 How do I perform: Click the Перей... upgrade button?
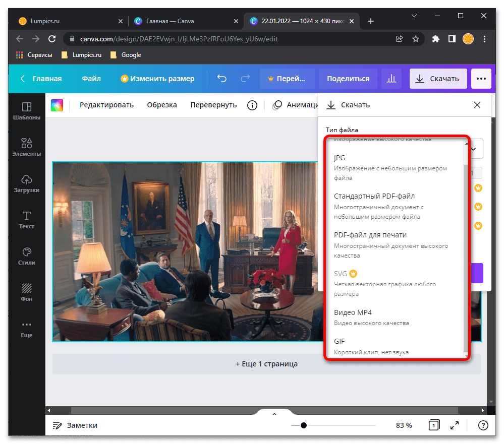pyautogui.click(x=287, y=79)
